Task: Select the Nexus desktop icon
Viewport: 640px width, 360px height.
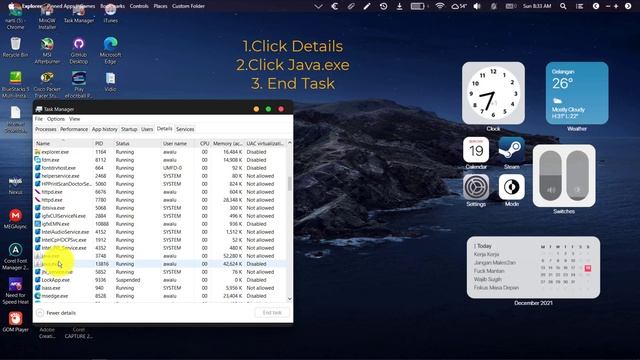Action: point(15,184)
